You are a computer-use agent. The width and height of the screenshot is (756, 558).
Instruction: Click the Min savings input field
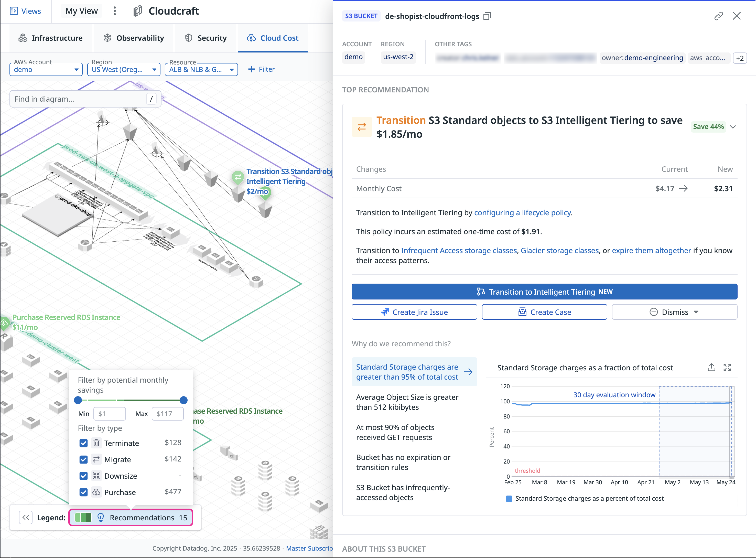109,414
